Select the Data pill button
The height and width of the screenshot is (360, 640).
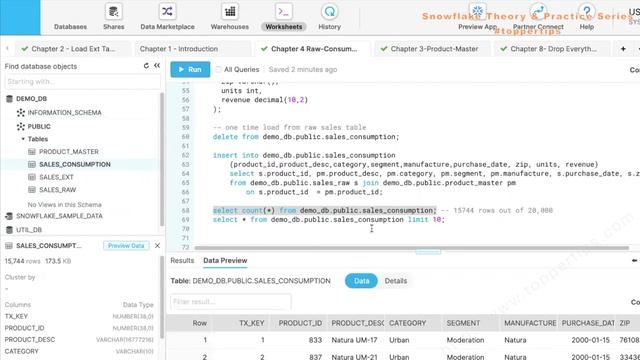tap(361, 281)
